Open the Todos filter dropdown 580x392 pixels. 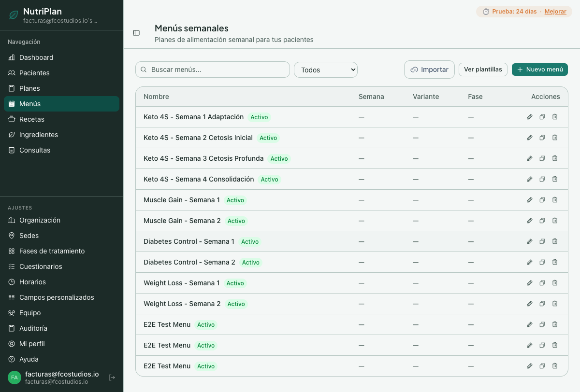tap(325, 70)
